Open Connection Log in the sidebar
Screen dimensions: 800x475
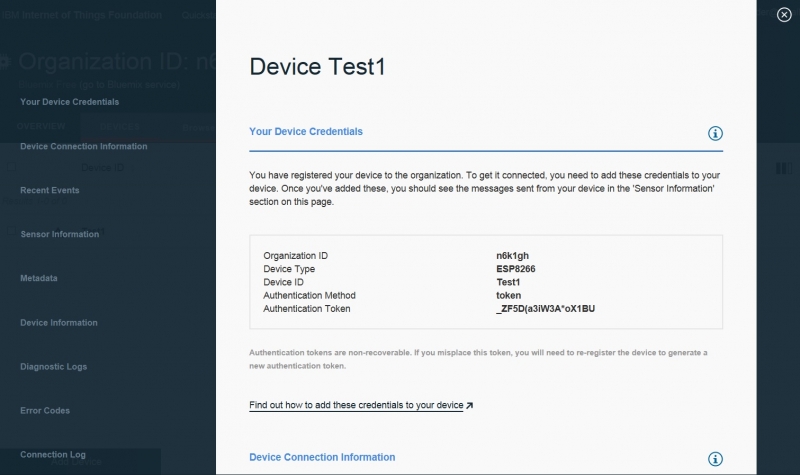[53, 455]
